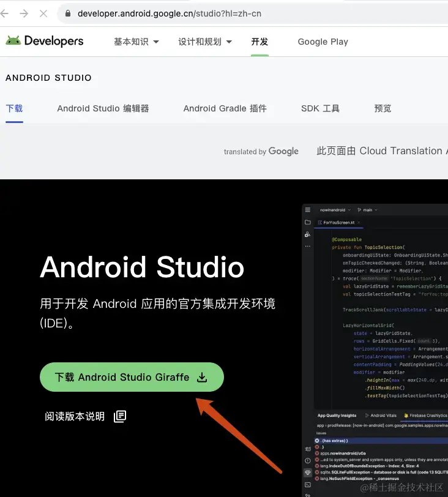Open the Google Play navigation item

coord(323,42)
